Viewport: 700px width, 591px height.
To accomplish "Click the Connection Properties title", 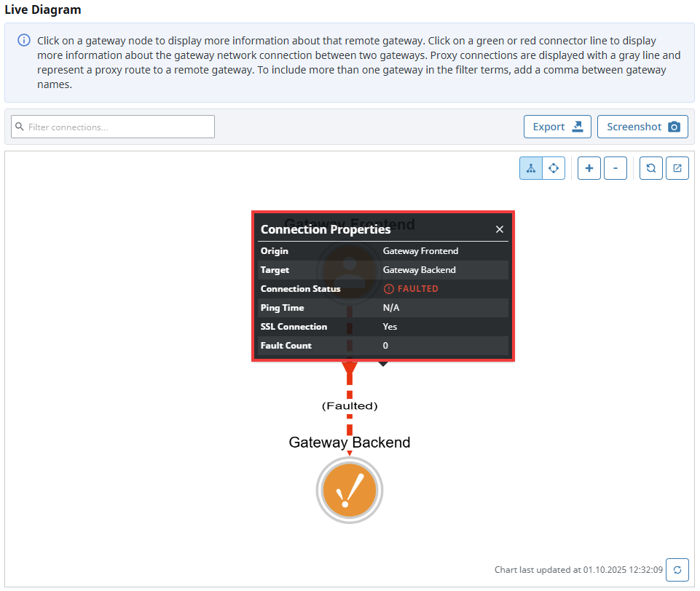I will coord(326,229).
